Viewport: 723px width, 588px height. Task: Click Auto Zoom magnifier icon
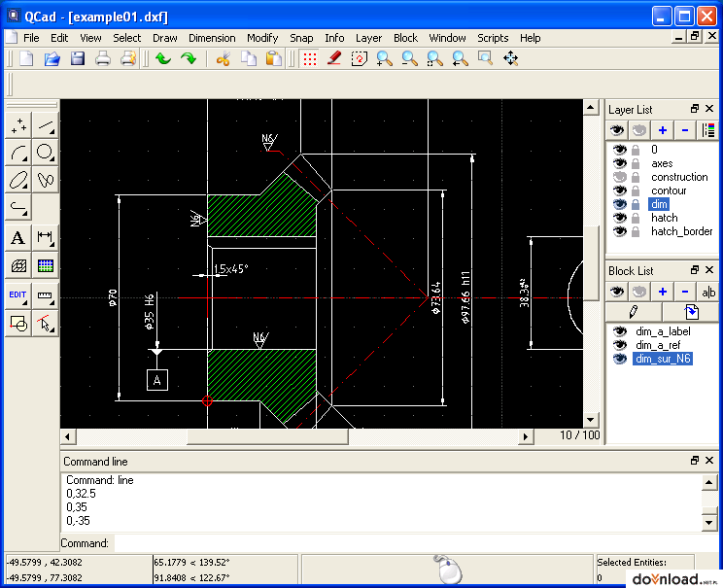434,58
